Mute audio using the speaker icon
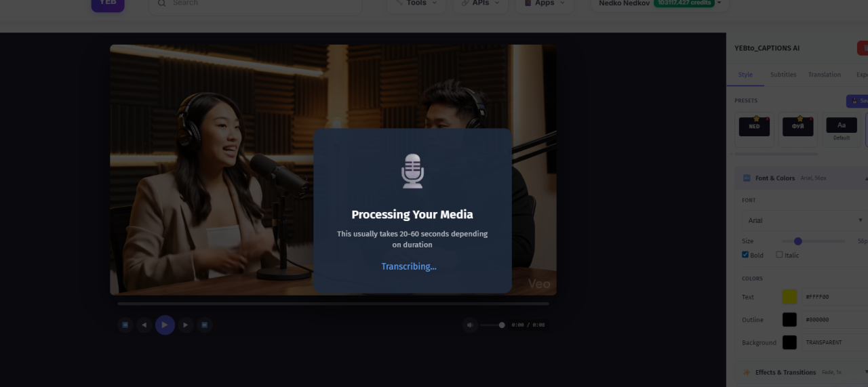The image size is (868, 387). (x=470, y=325)
